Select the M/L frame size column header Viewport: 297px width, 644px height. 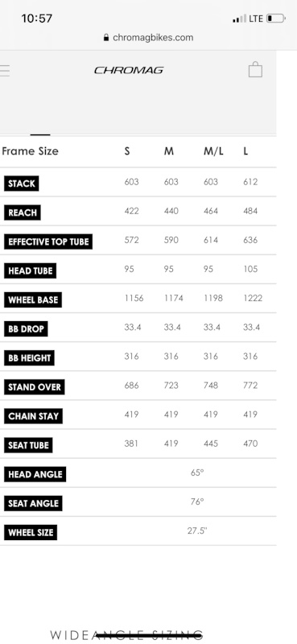213,151
